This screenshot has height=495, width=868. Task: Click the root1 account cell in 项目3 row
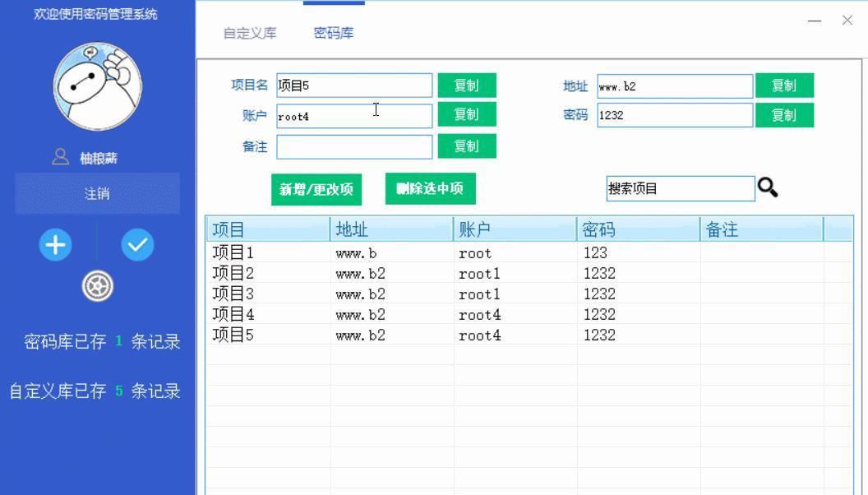click(x=479, y=294)
